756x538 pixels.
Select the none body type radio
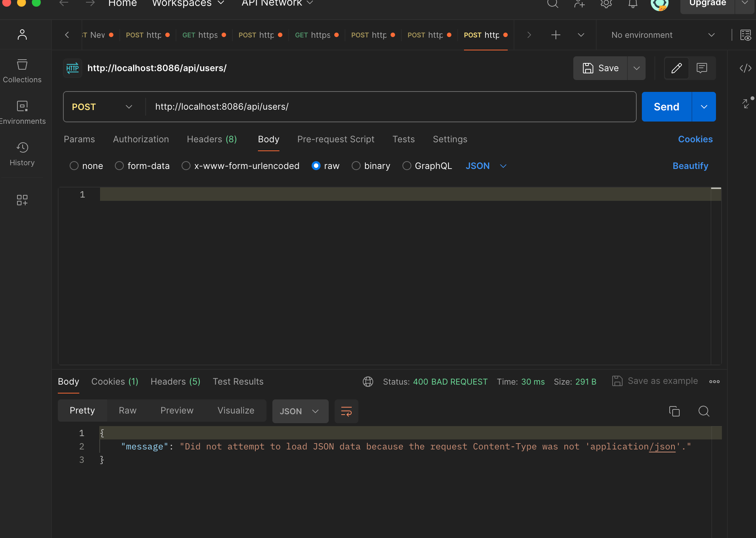click(74, 166)
